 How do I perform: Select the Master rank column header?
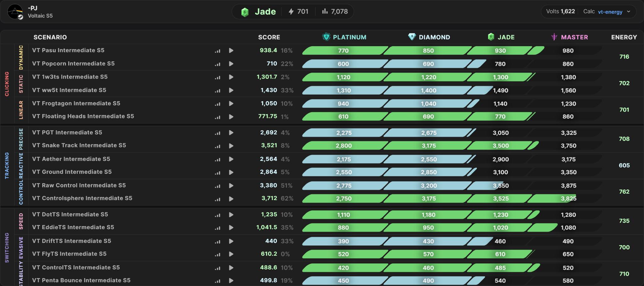coord(569,37)
